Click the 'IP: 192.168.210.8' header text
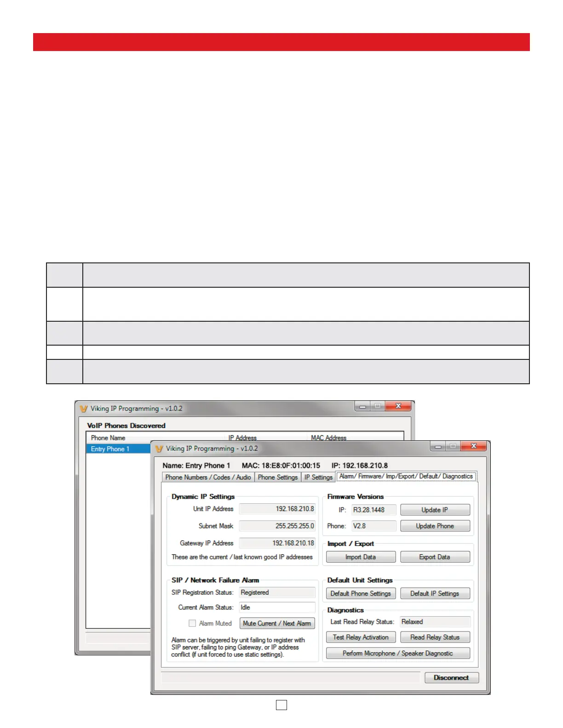Viewport: 563px width, 728px height. pos(360,466)
